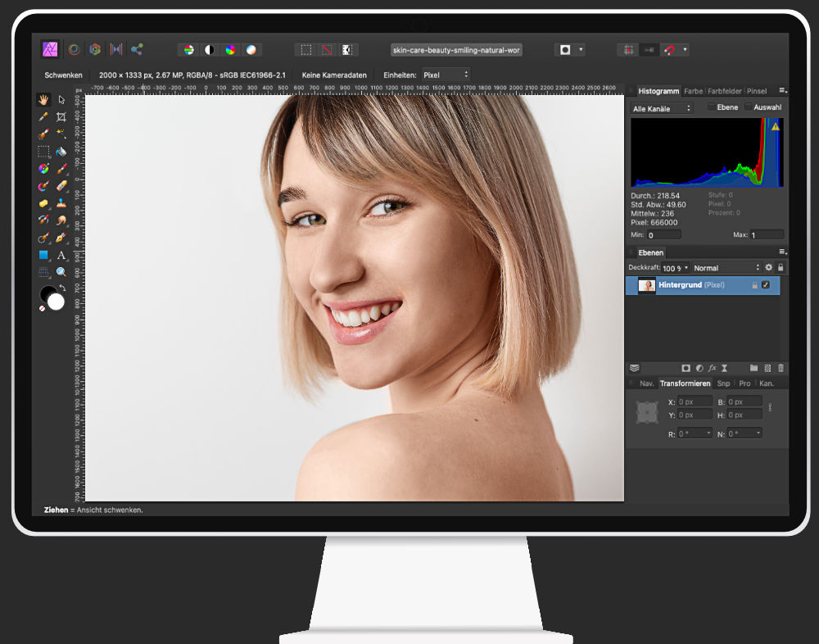Toggle snapping with the magnet icon
819x644 pixels.
click(669, 50)
